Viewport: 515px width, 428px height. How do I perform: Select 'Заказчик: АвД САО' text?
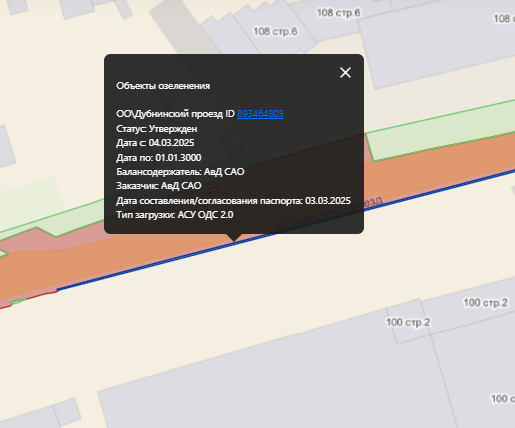pos(159,186)
